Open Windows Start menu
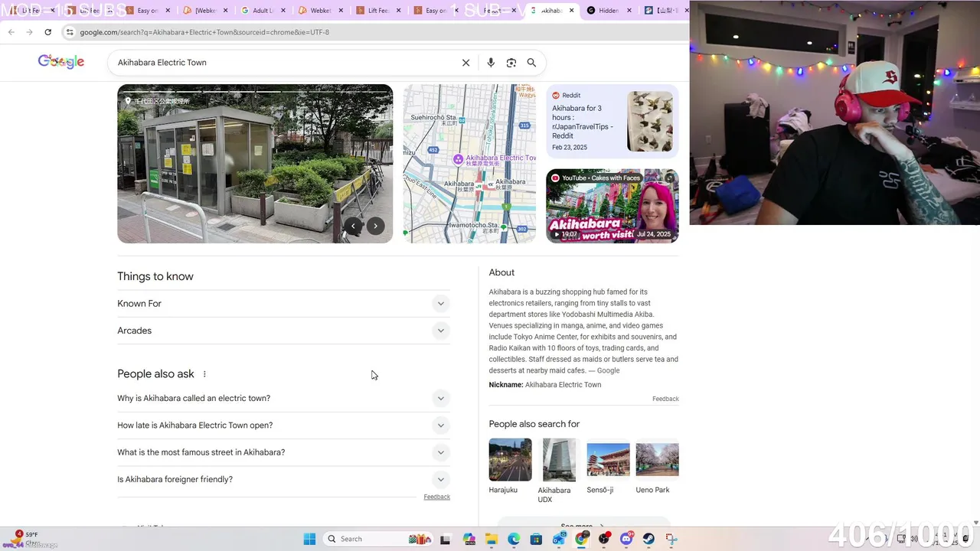The height and width of the screenshot is (551, 980). [309, 539]
